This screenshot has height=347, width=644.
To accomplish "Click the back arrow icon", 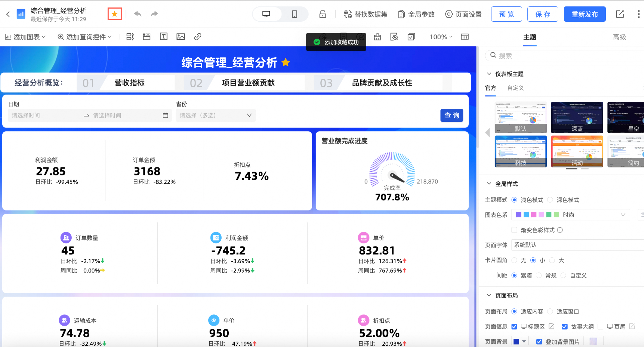I will point(8,14).
